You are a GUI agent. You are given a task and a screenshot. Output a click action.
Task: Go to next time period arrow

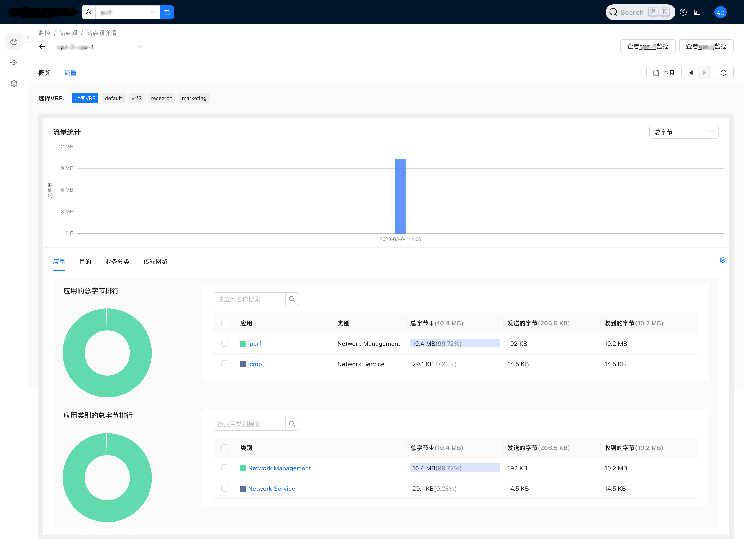click(x=705, y=73)
